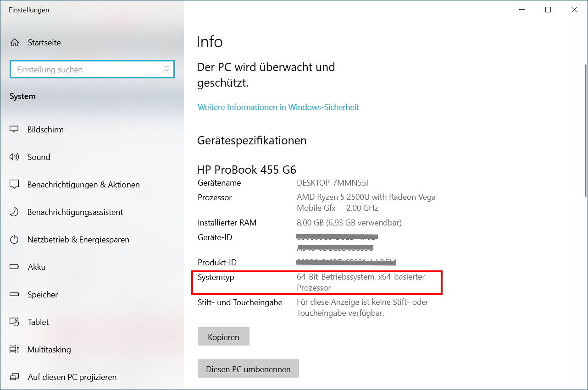Click the Produkt-ID label
This screenshot has width=588, height=390.
217,263
